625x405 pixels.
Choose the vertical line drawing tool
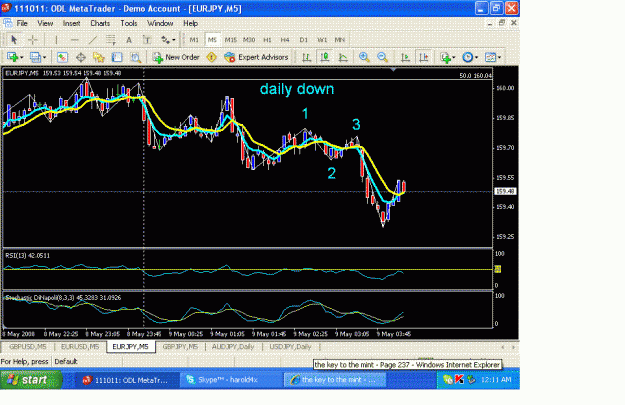point(56,40)
